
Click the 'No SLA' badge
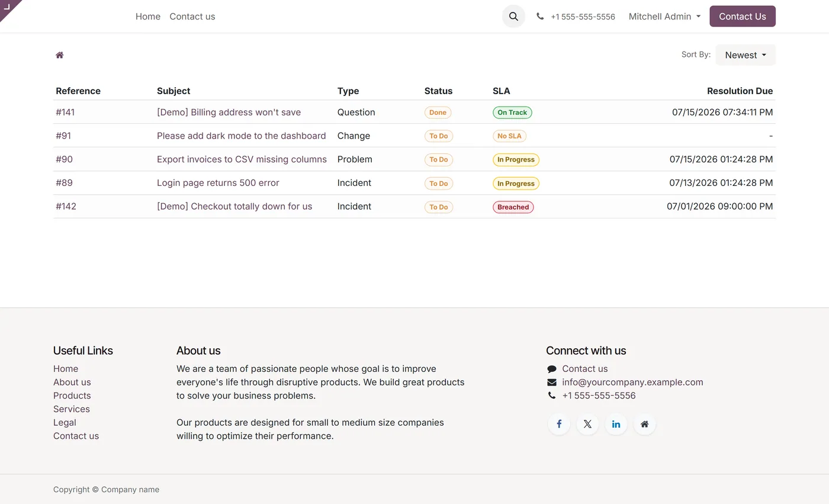click(x=509, y=136)
